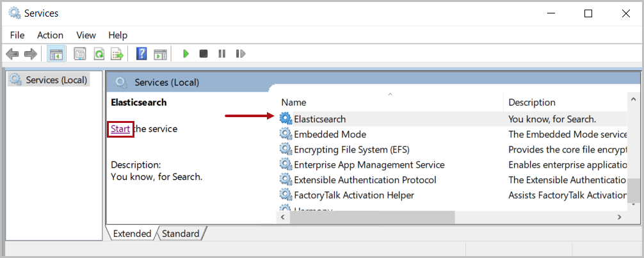Select Extensible Authentication Protocol row
This screenshot has height=258, width=644.
(x=453, y=180)
